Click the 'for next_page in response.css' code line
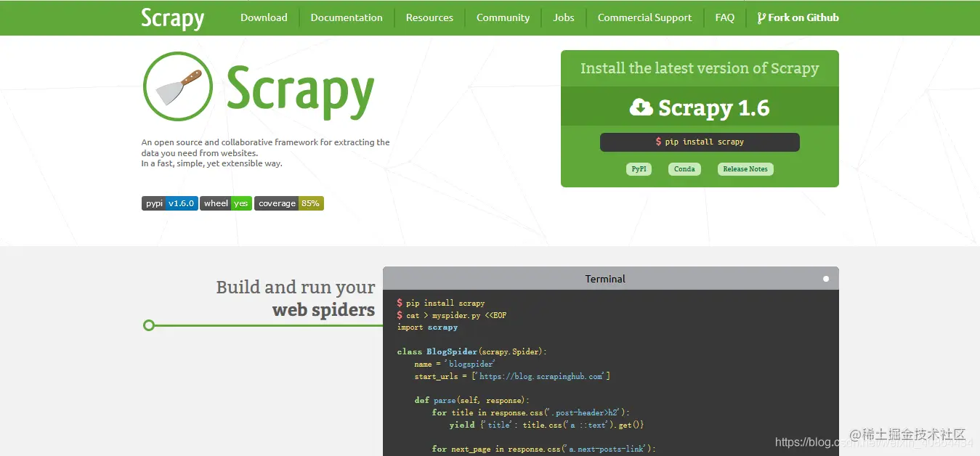 543,449
